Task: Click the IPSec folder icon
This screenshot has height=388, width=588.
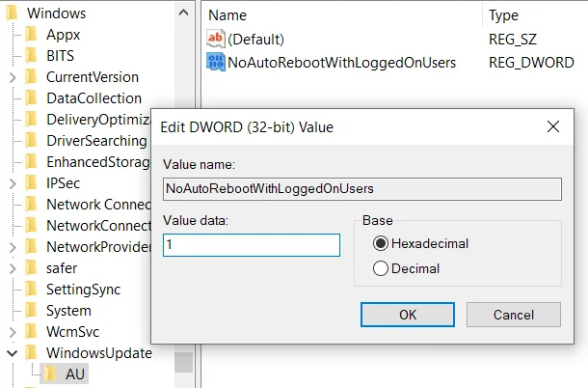Action: click(x=31, y=183)
